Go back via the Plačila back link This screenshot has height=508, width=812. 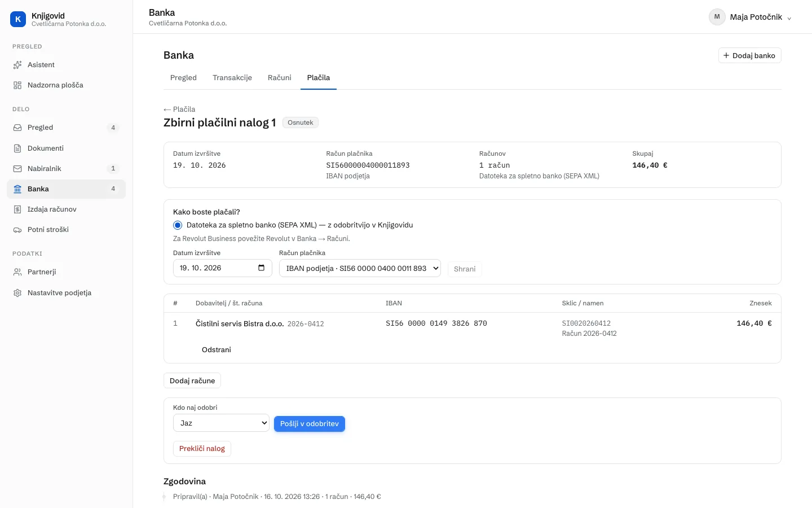(179, 110)
